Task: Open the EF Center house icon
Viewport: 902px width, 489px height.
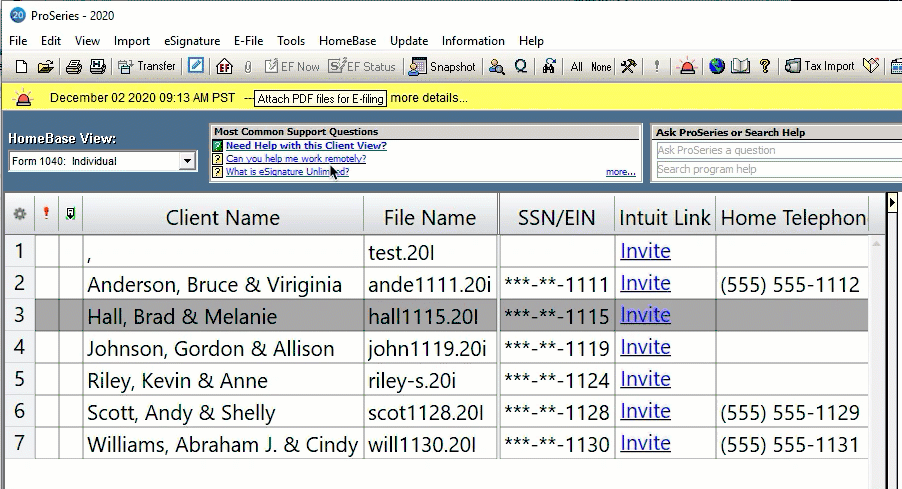Action: [224, 67]
